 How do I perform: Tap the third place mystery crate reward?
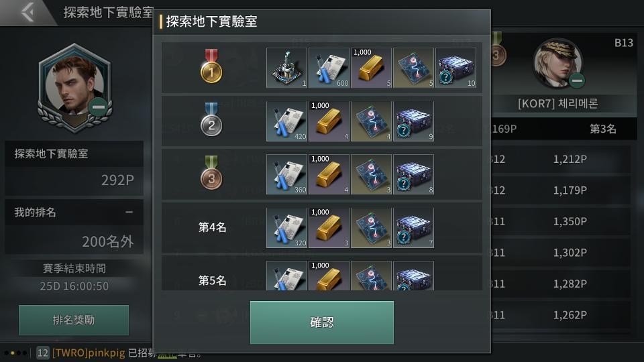(414, 174)
